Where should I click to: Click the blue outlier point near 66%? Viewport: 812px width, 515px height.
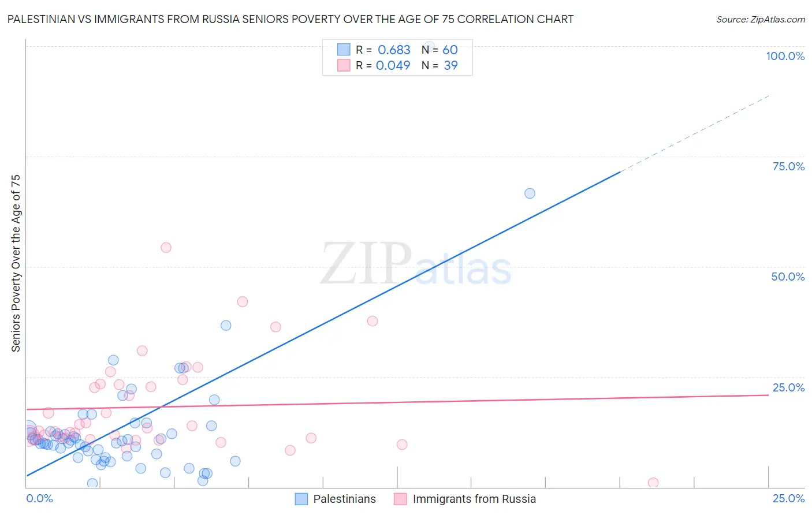[x=530, y=193]
